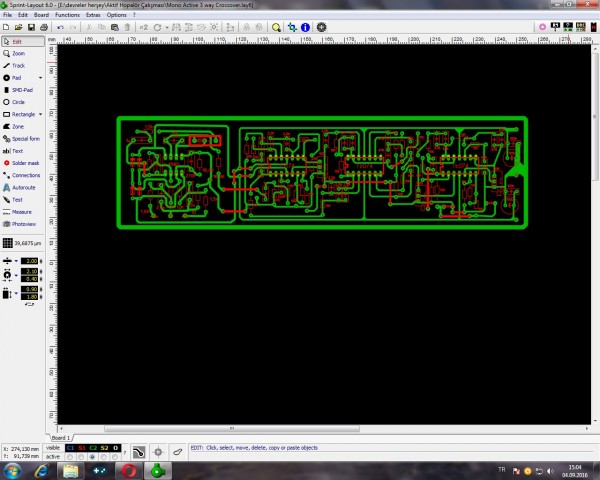Choose the Circle tool
The image size is (600, 480).
coord(18,102)
